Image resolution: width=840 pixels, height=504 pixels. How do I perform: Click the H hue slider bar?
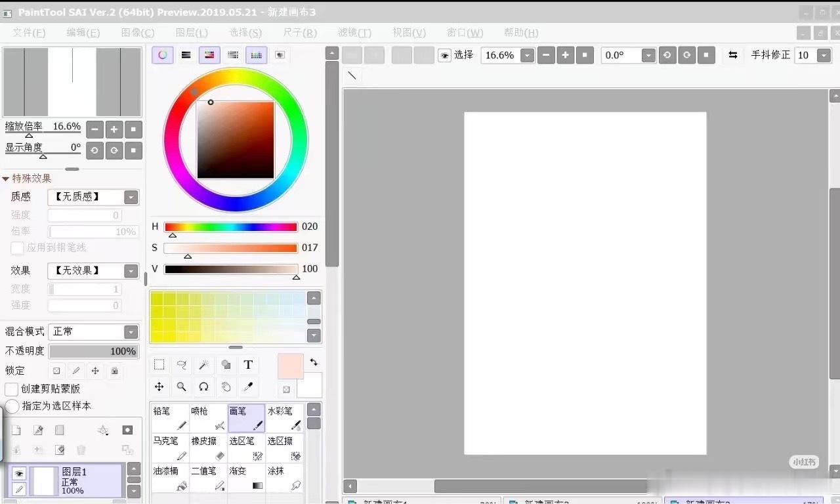(x=231, y=227)
